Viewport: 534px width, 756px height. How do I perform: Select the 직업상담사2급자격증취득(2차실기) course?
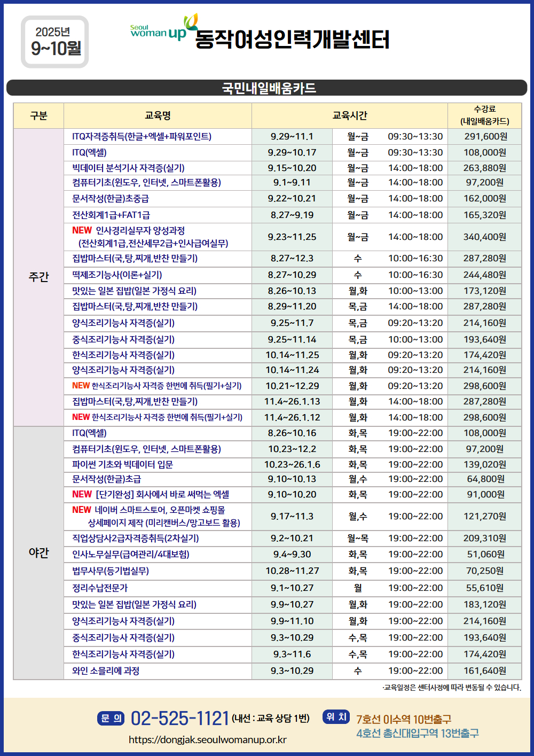136,539
